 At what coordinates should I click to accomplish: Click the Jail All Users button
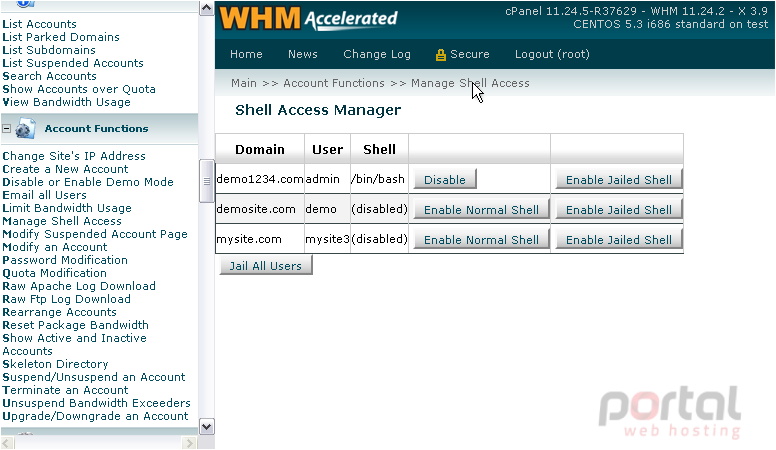pyautogui.click(x=266, y=266)
